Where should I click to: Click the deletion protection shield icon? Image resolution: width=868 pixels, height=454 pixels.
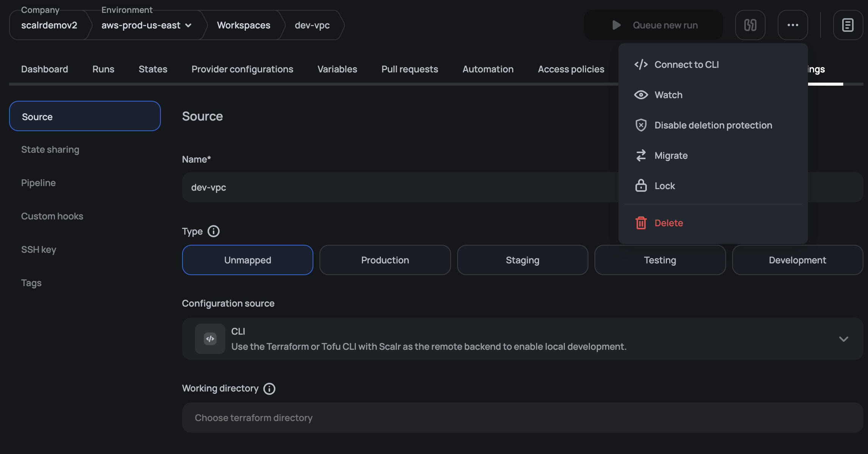[x=641, y=125]
